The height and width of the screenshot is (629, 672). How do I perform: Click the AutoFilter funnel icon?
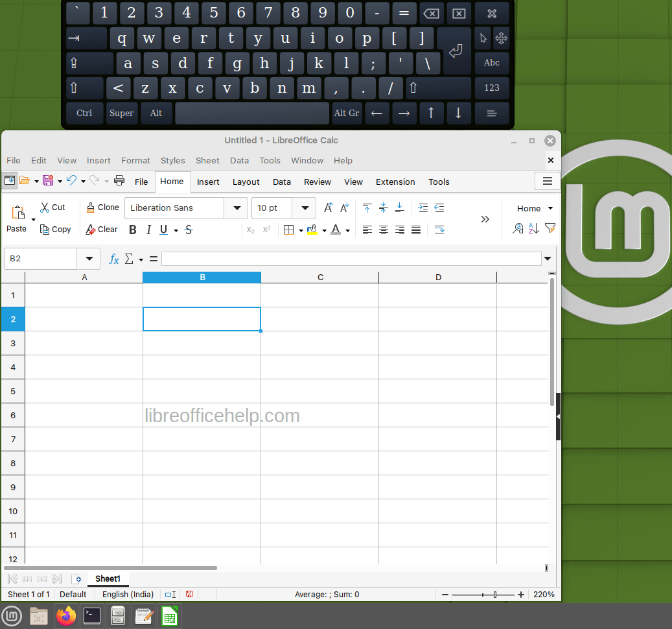[x=550, y=228]
